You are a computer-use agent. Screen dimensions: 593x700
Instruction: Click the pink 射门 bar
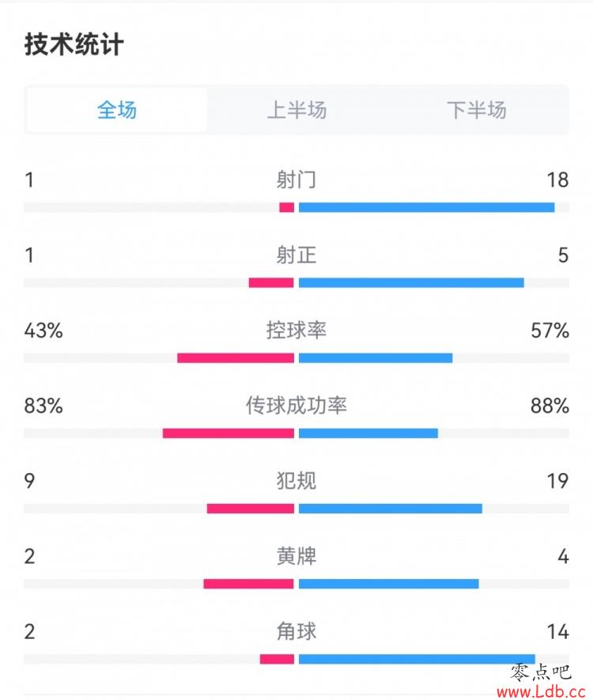pyautogui.click(x=286, y=207)
